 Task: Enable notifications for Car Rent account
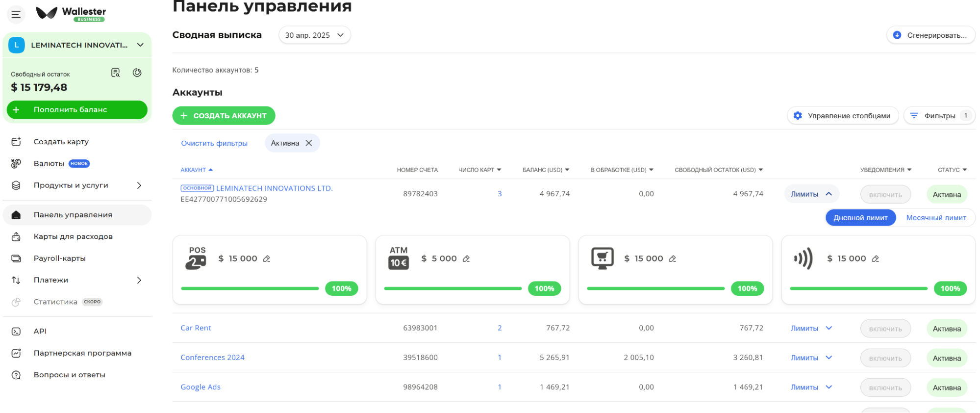[x=885, y=329]
